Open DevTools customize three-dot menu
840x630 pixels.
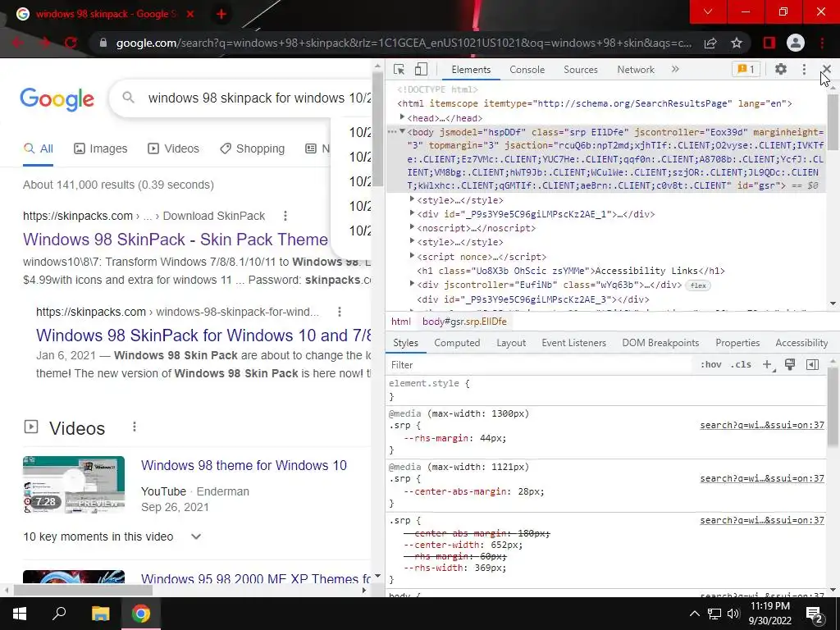[x=804, y=69]
